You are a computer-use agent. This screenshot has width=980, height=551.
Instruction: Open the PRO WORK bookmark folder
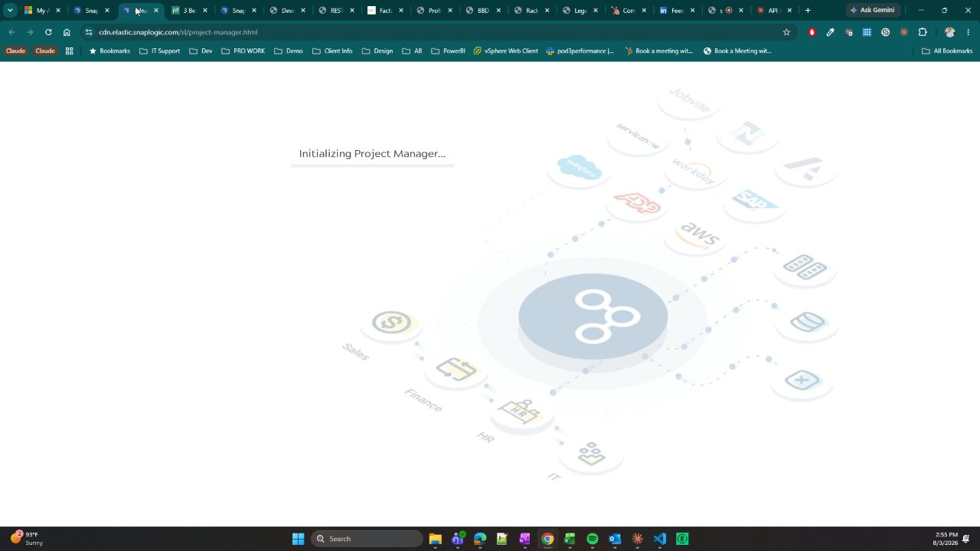pos(243,51)
